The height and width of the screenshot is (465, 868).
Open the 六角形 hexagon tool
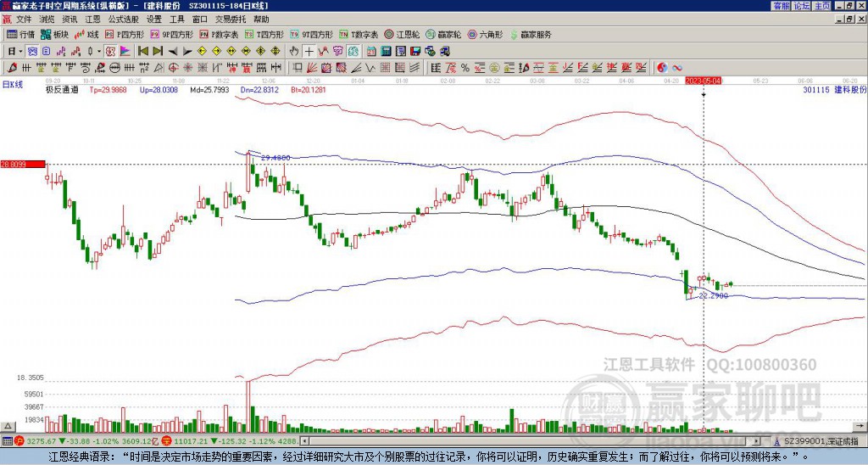(485, 34)
